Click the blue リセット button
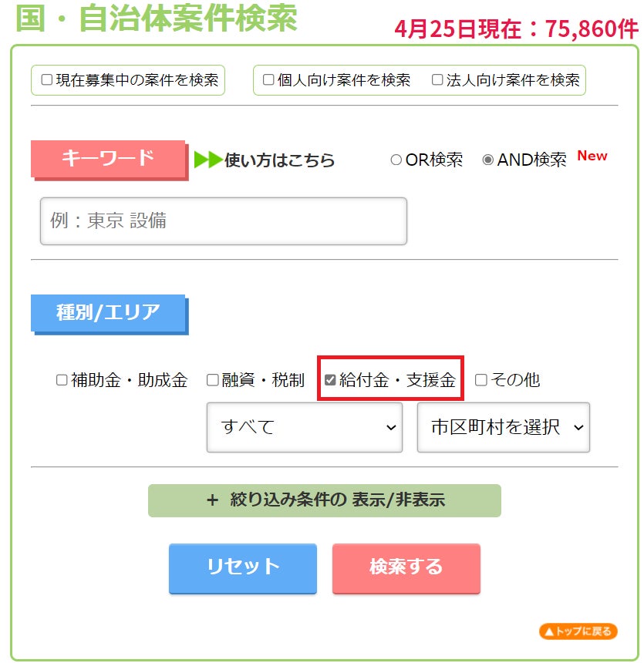Viewport: 644px width, 663px height. tap(242, 568)
